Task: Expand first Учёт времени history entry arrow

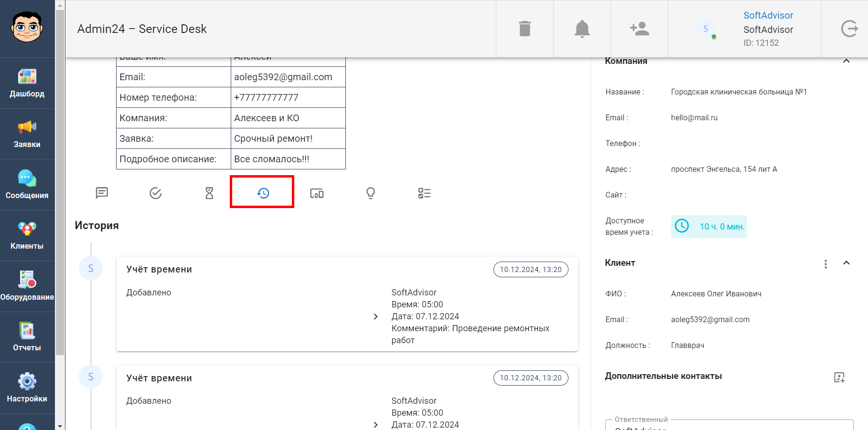Action: point(375,316)
